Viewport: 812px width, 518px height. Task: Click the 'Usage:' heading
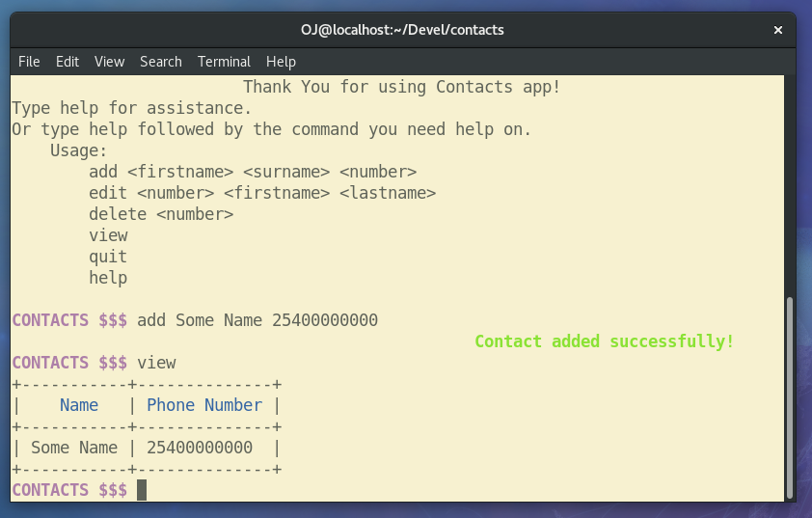coord(79,150)
